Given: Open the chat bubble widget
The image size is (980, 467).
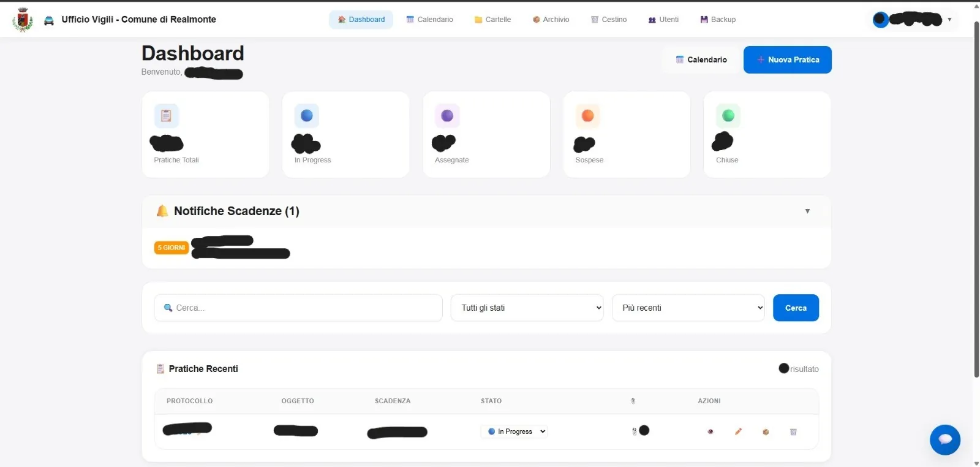Looking at the screenshot, I should 944,439.
